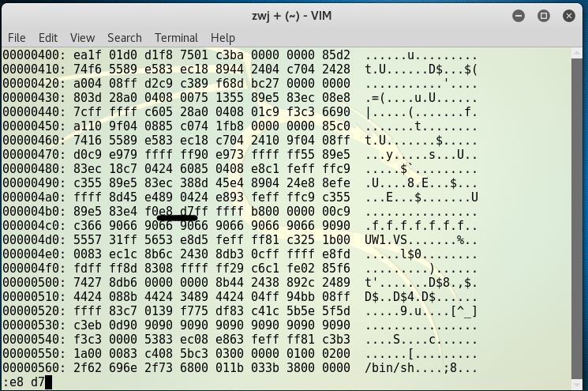
Task: Click hex word 'f3c3' in row 00000540
Action: 88,340
